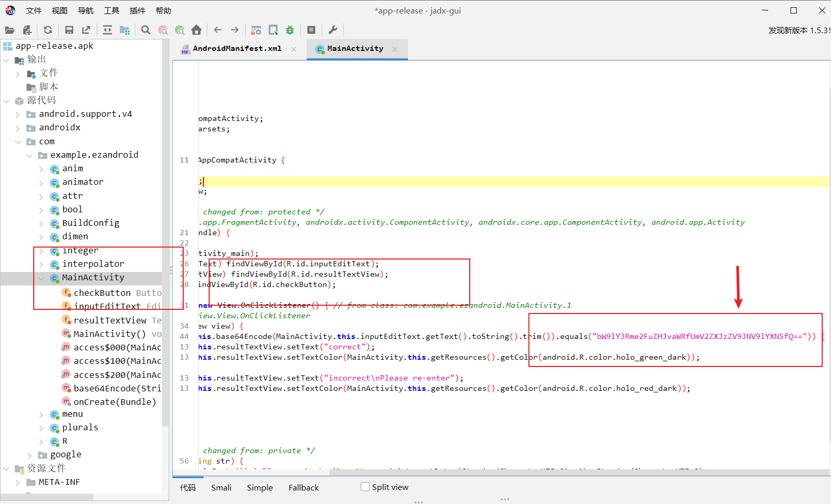Switch to the Simple view tab
The height and width of the screenshot is (504, 831).
pyautogui.click(x=260, y=487)
